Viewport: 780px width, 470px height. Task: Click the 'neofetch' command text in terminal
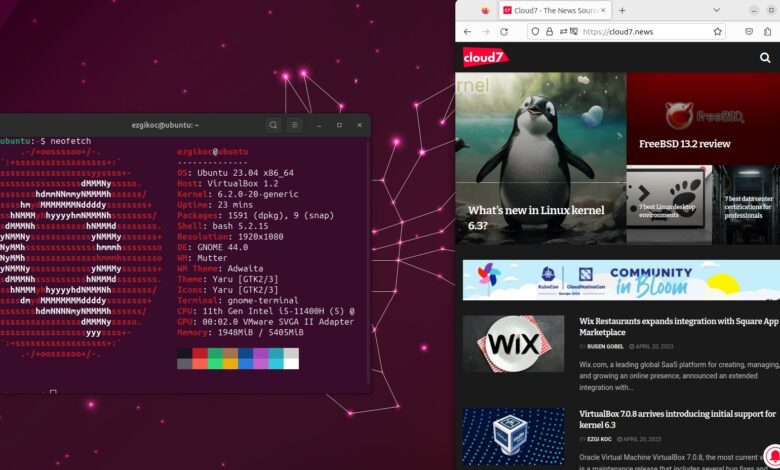click(71, 141)
